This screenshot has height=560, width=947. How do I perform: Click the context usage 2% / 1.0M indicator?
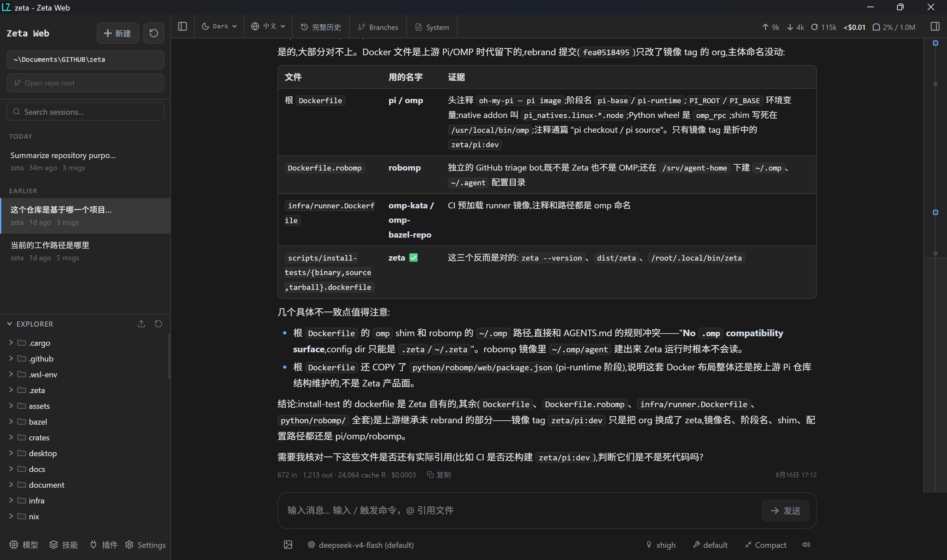(x=894, y=27)
